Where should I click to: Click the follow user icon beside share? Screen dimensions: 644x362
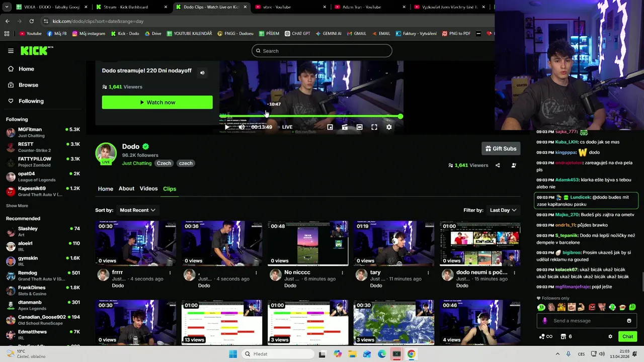coord(514,165)
